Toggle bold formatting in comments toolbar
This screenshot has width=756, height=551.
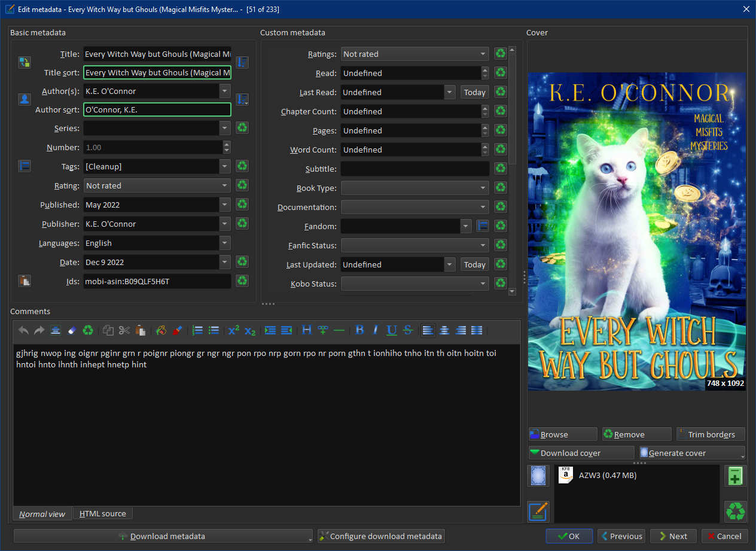click(359, 330)
